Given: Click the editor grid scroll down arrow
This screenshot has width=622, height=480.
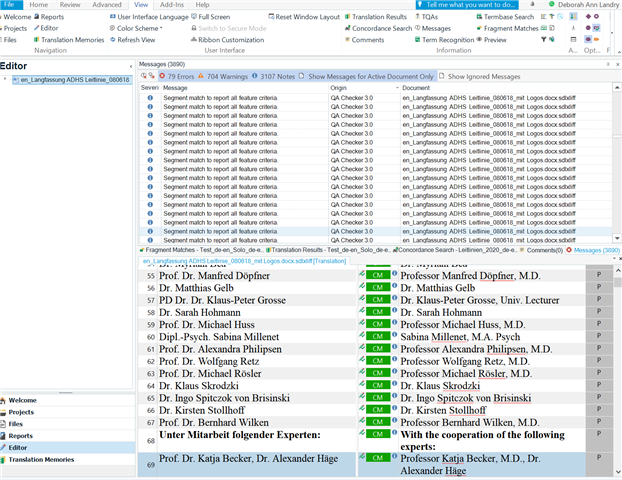Looking at the screenshot, I should pyautogui.click(x=618, y=471).
